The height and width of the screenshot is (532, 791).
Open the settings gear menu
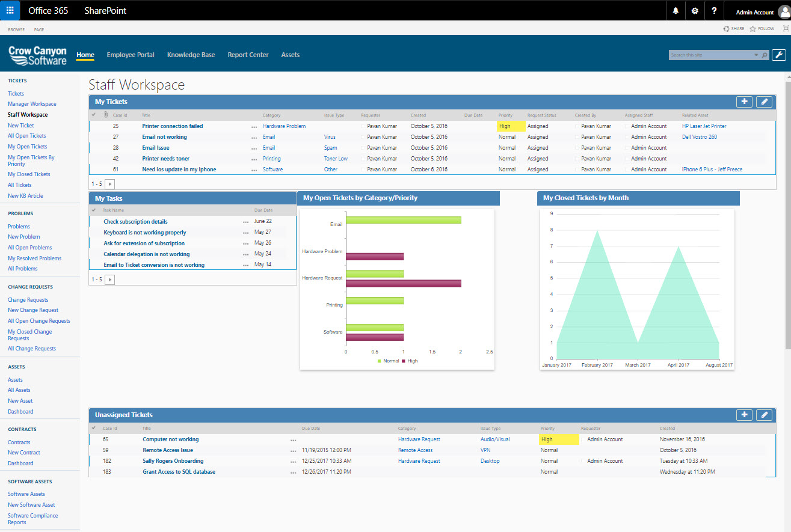[695, 11]
